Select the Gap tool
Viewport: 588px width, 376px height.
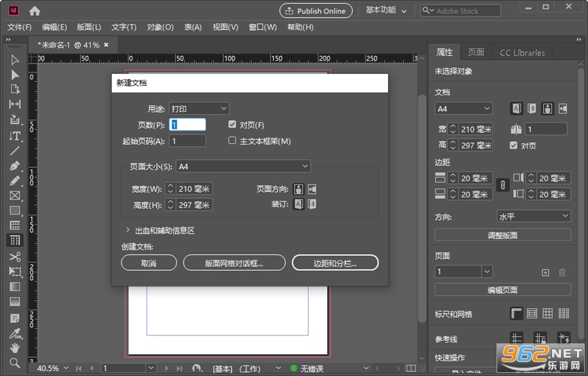(x=15, y=104)
